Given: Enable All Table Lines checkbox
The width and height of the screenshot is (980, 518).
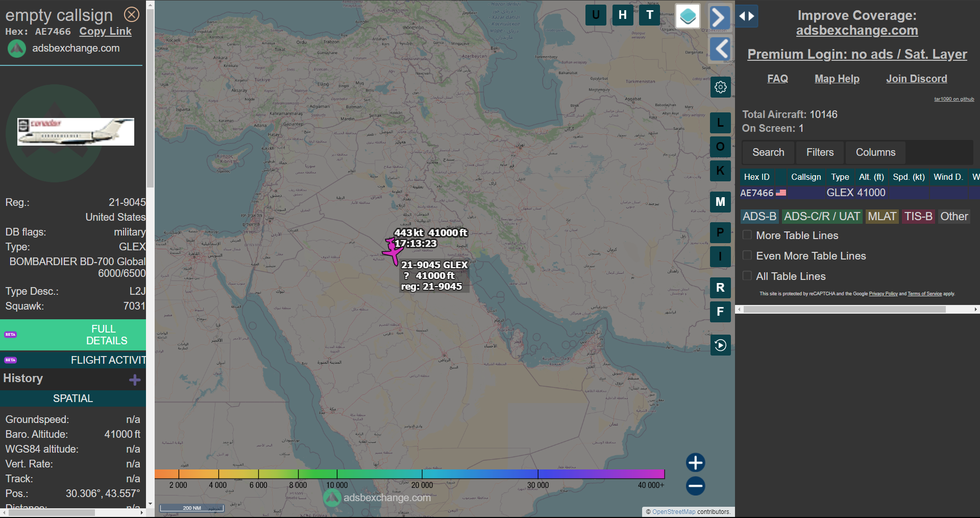Looking at the screenshot, I should [747, 276].
